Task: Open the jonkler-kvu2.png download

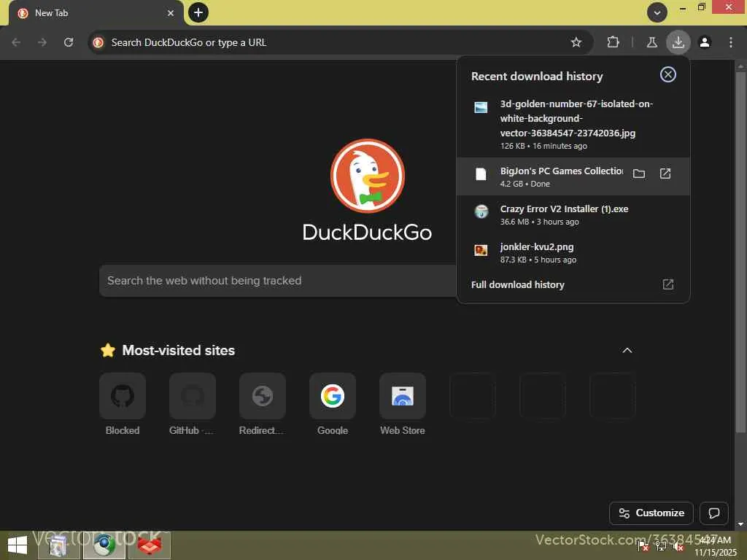Action: (573, 252)
